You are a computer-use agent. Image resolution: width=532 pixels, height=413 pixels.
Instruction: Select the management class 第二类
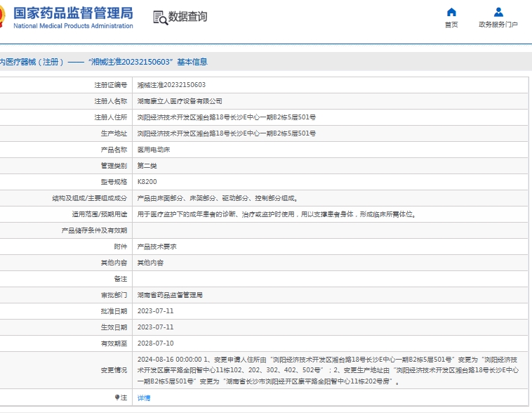click(147, 166)
